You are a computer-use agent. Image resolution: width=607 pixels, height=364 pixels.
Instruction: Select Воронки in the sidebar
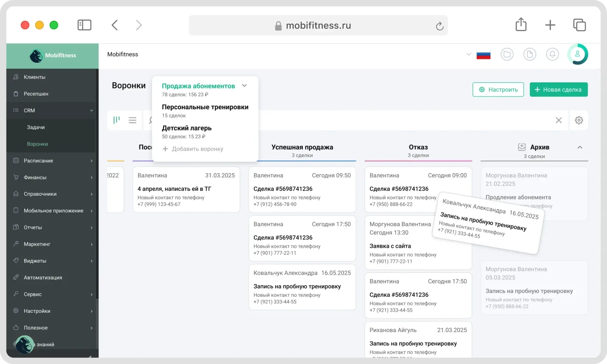(37, 144)
